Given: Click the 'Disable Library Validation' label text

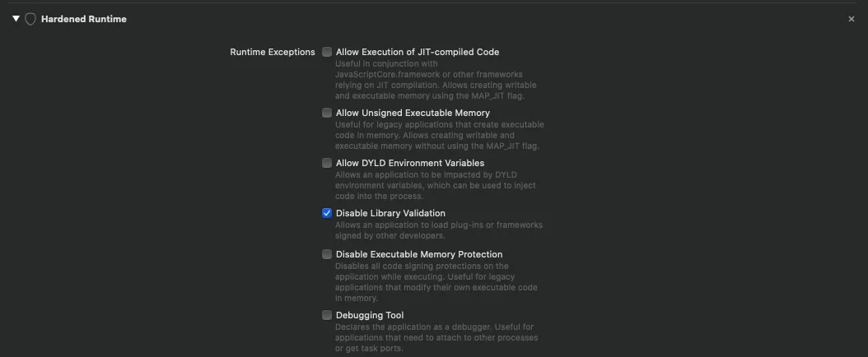Looking at the screenshot, I should (x=390, y=213).
